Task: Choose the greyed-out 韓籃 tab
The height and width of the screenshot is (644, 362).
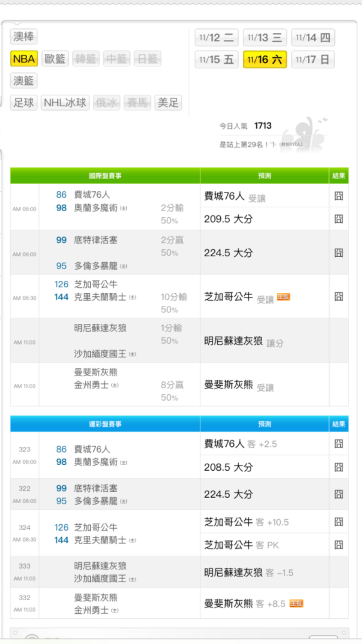Action: click(86, 59)
